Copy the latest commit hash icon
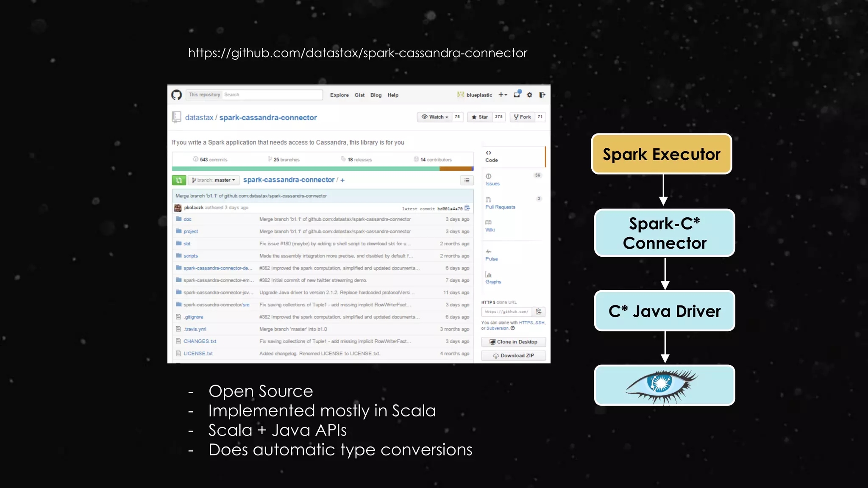This screenshot has width=868, height=488. click(467, 208)
